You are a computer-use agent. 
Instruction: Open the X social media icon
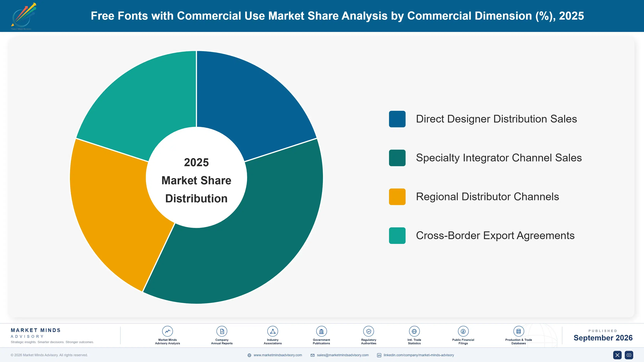coord(617,355)
